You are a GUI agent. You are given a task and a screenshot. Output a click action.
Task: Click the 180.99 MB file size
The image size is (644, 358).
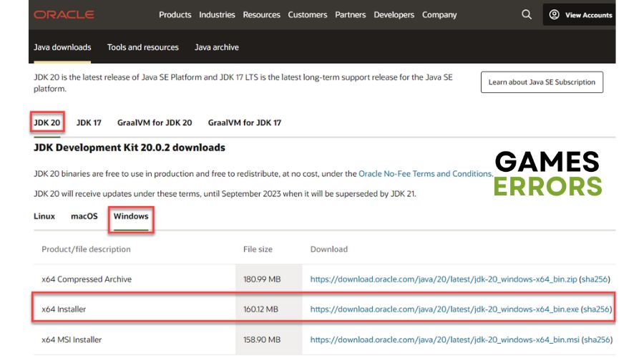(262, 279)
